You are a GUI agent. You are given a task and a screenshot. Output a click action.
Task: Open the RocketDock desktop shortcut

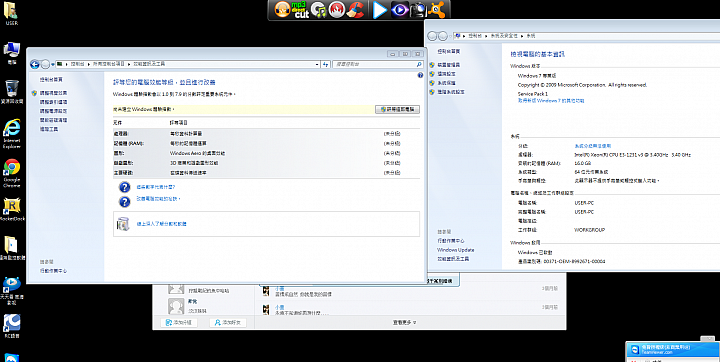tap(12, 210)
